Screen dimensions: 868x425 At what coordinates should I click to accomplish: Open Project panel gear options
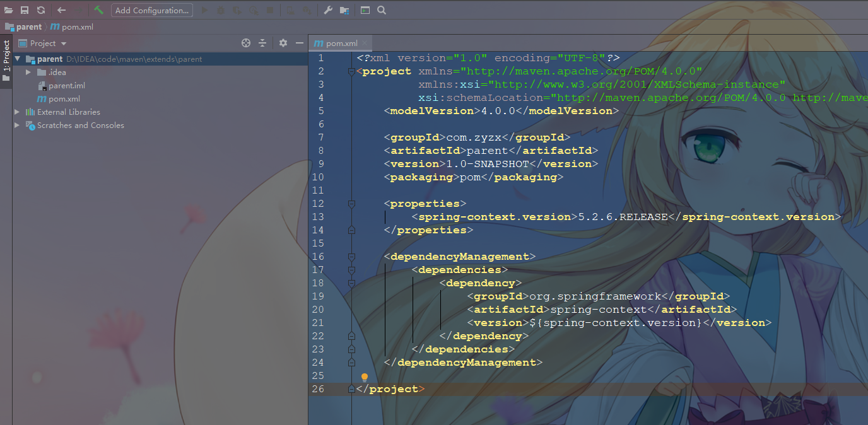[283, 43]
